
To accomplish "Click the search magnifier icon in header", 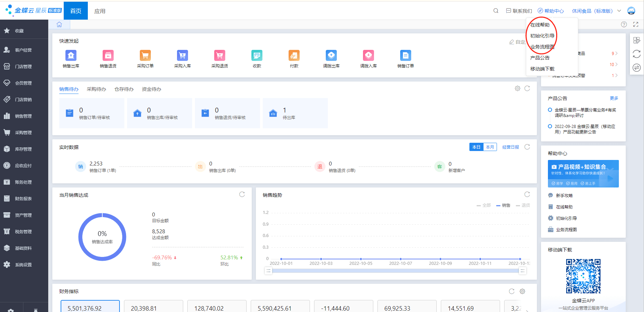I will click(496, 11).
